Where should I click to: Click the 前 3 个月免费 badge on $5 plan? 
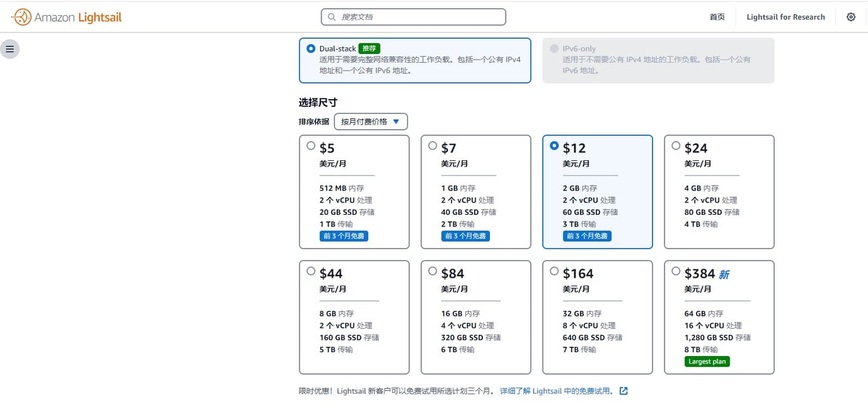pyautogui.click(x=344, y=236)
